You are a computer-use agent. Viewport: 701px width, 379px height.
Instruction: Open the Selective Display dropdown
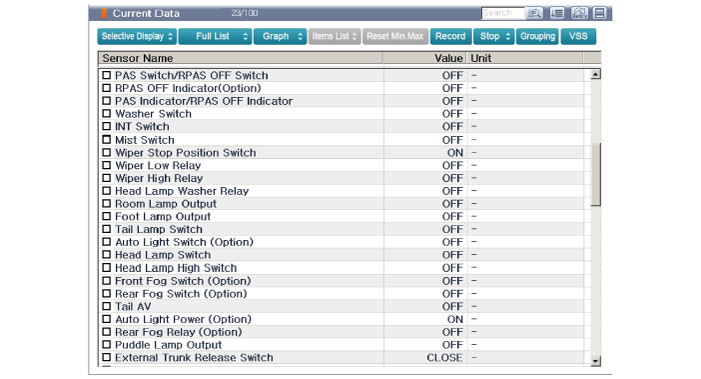tap(137, 37)
